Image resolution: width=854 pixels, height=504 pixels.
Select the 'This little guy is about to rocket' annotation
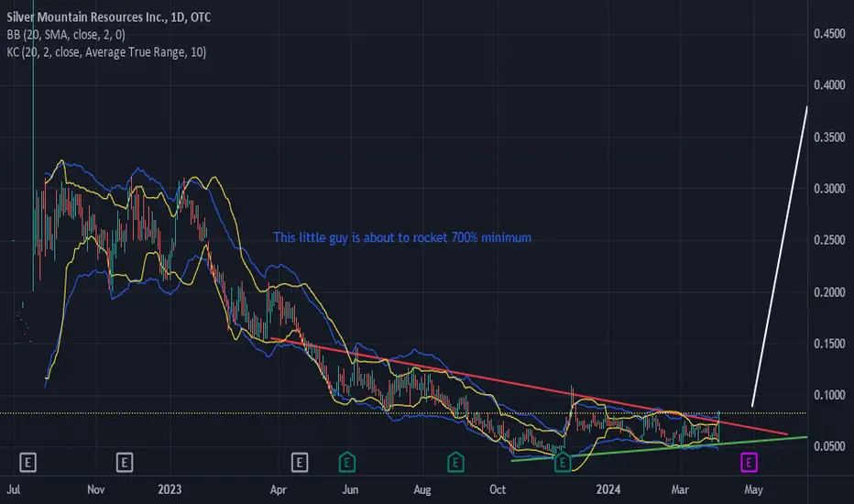(x=402, y=237)
